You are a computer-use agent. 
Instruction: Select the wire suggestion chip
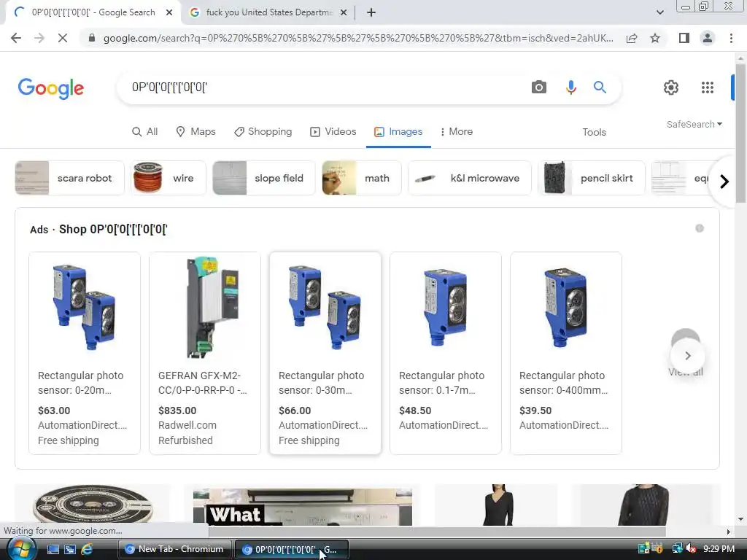tap(169, 178)
